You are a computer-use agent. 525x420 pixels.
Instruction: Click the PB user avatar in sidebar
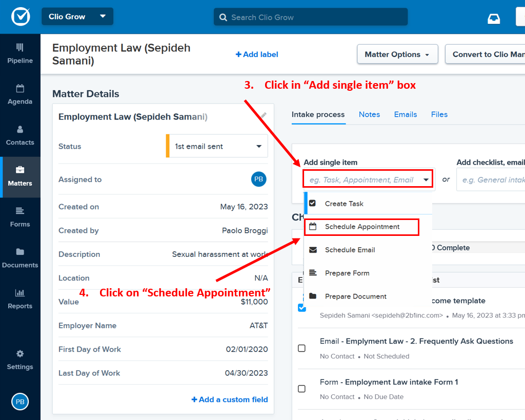20,402
